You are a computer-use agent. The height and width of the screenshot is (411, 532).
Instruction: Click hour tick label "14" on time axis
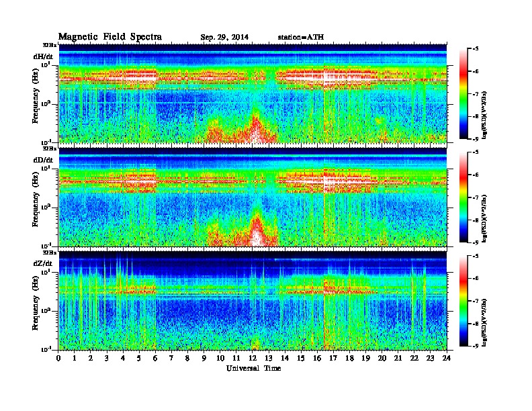[285, 358]
